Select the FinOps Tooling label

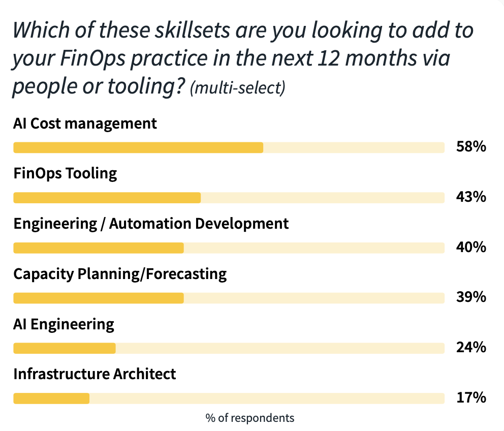pyautogui.click(x=65, y=173)
